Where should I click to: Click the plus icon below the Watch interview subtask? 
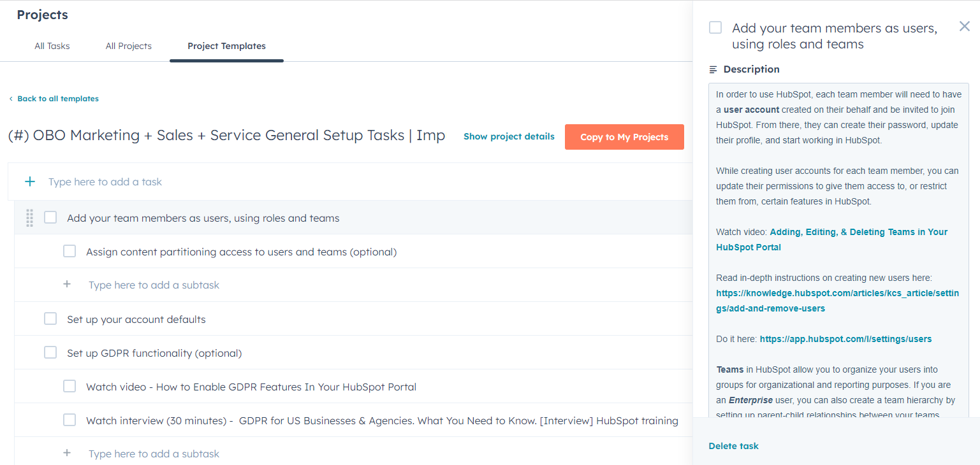tap(67, 452)
